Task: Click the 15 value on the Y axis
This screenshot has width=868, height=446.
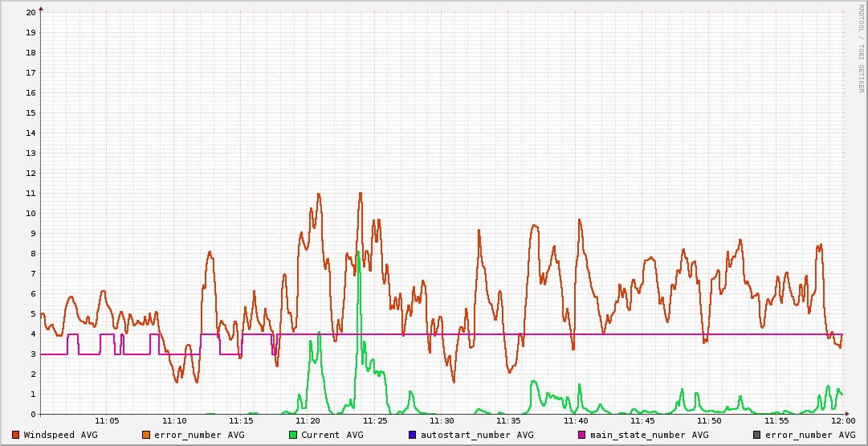Action: point(31,113)
